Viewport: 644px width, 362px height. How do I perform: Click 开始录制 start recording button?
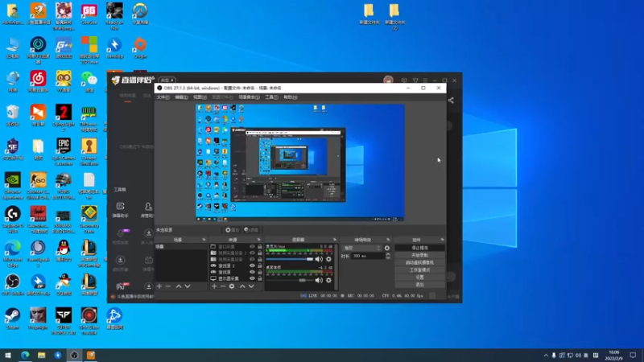pyautogui.click(x=419, y=255)
